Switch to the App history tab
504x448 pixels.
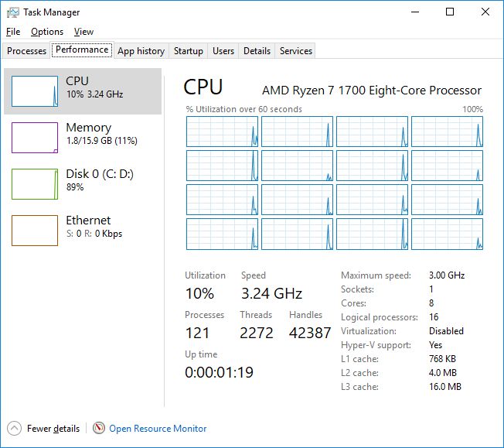click(x=141, y=51)
